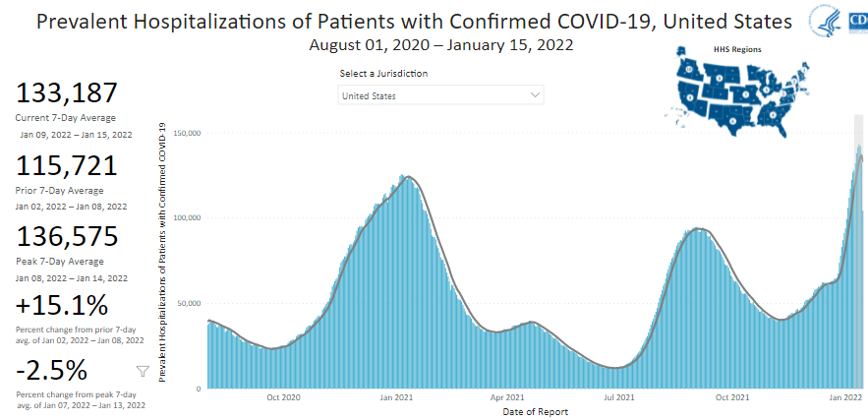This screenshot has height=420, width=868.
Task: Click the 133,187 current 7-day average value
Action: [x=66, y=93]
